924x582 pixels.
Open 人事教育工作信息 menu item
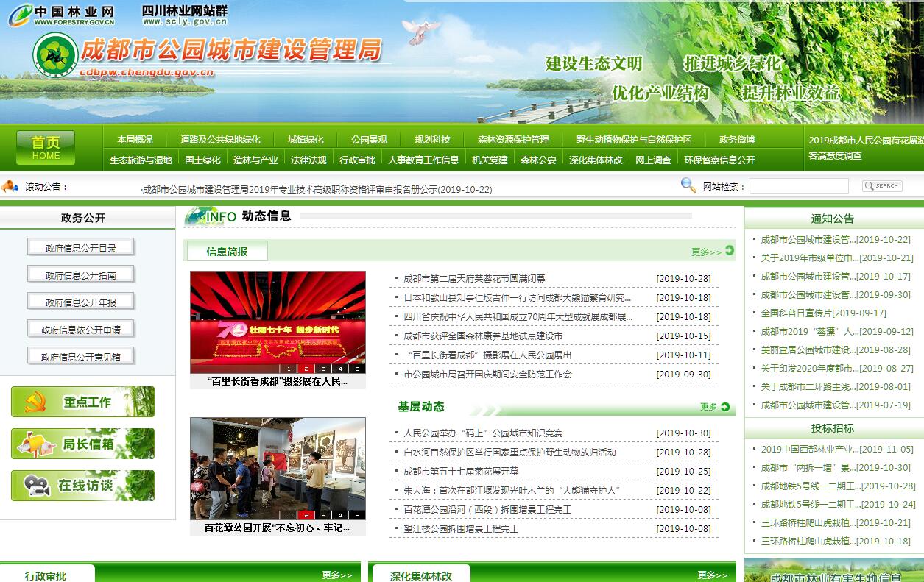point(423,160)
